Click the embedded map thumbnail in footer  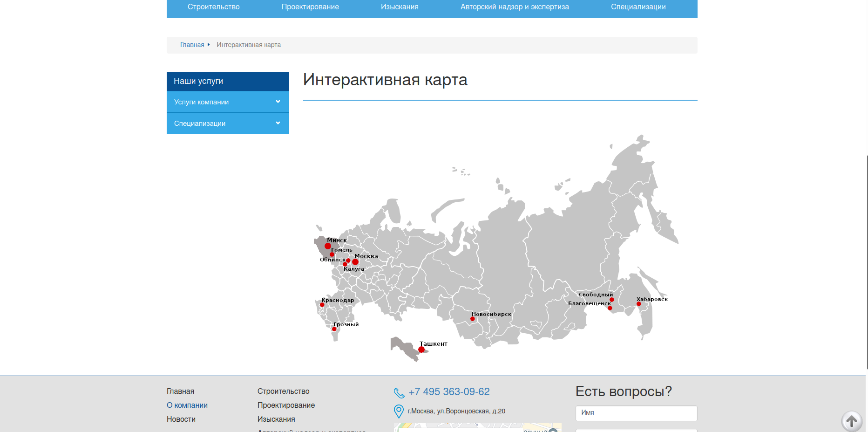pyautogui.click(x=478, y=427)
